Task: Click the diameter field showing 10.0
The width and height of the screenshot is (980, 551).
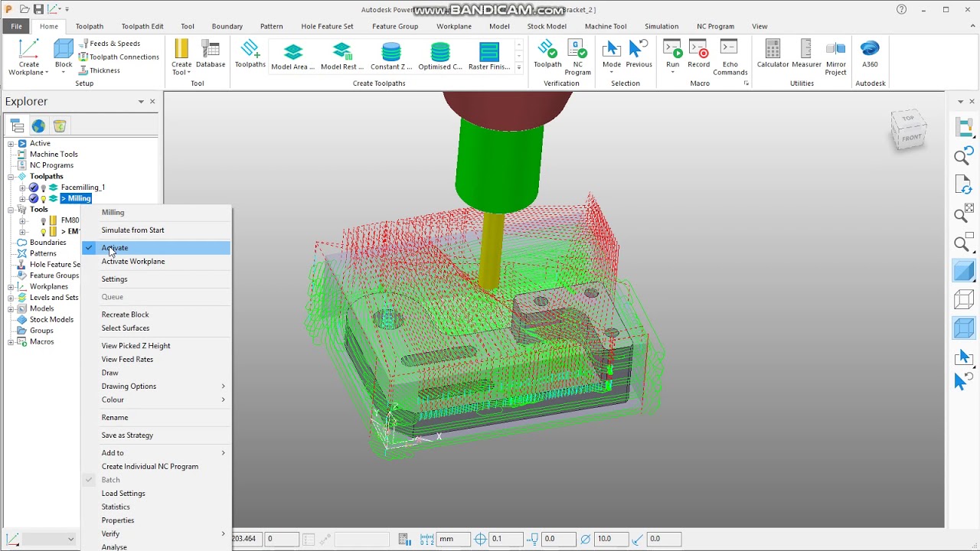Action: click(x=612, y=539)
